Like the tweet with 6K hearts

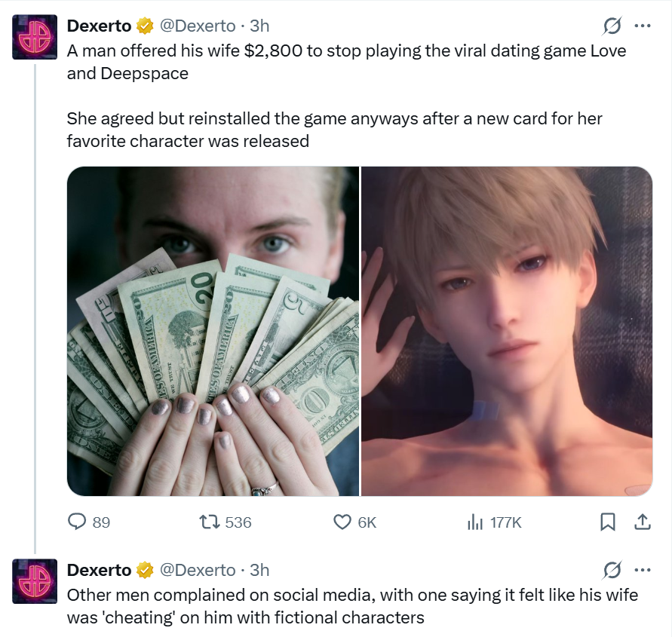[342, 522]
